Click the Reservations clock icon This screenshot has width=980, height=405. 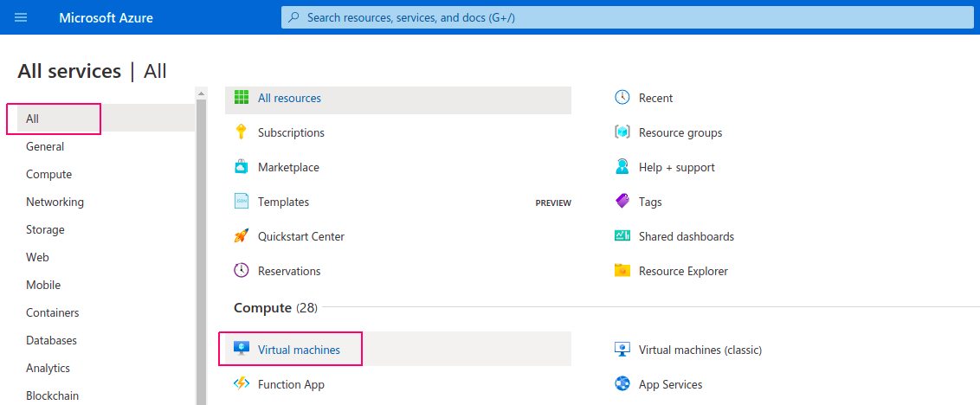(x=242, y=271)
